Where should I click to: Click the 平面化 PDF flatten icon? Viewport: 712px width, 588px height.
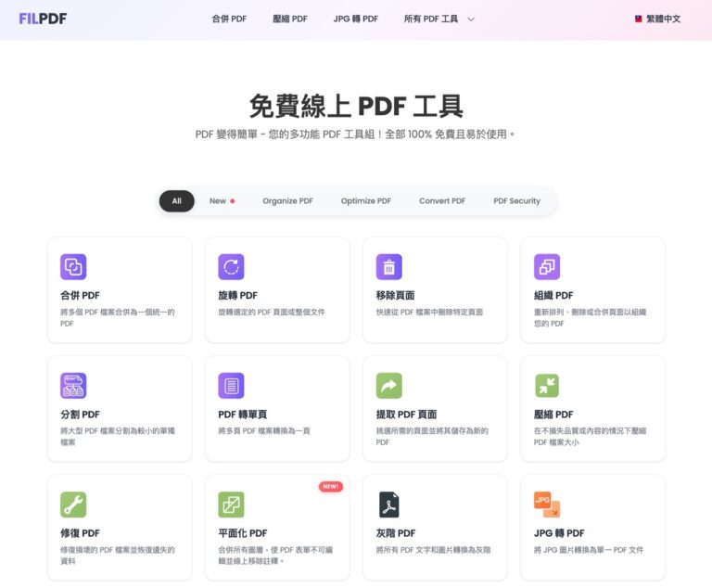[x=231, y=505]
